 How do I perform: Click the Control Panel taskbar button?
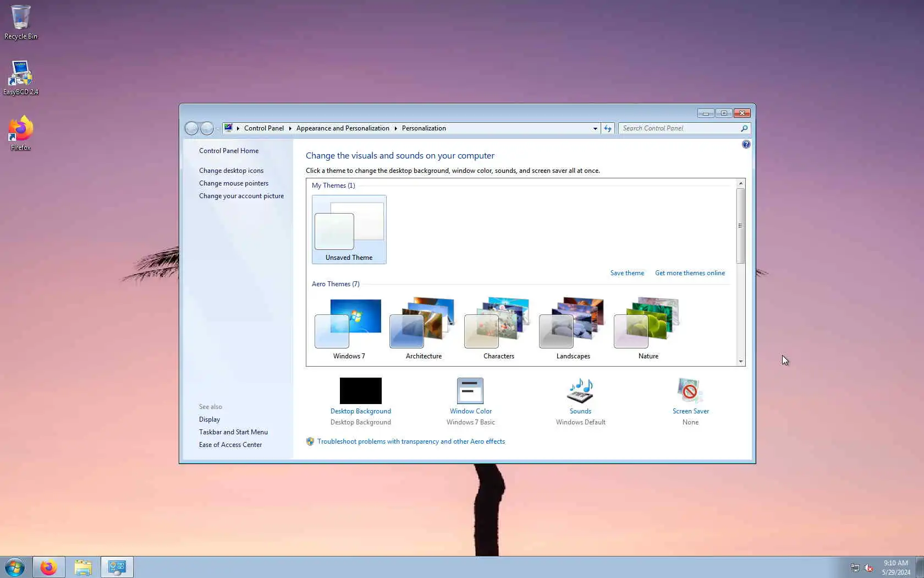click(x=117, y=567)
